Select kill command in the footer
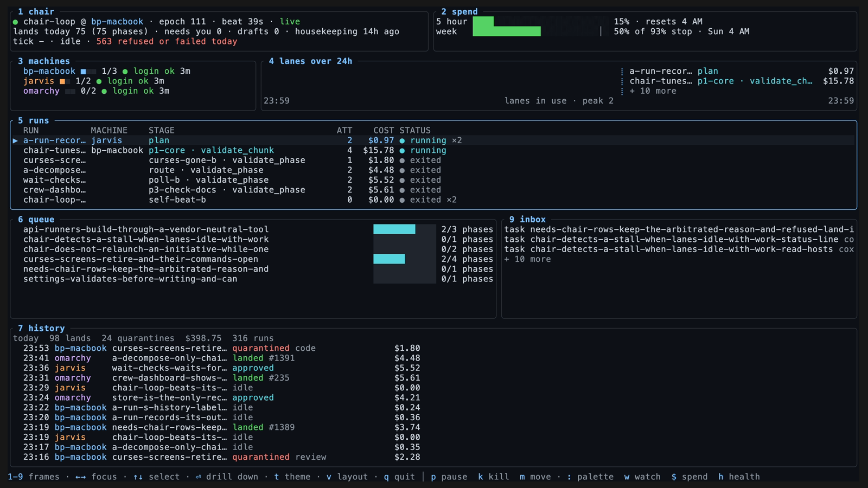868x488 pixels. pos(493,477)
